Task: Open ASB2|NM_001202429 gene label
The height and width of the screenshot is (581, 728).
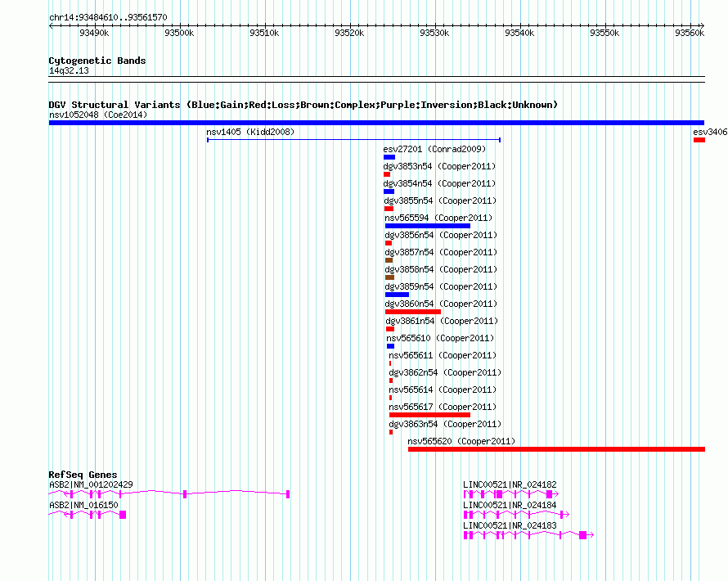Action: [x=91, y=484]
